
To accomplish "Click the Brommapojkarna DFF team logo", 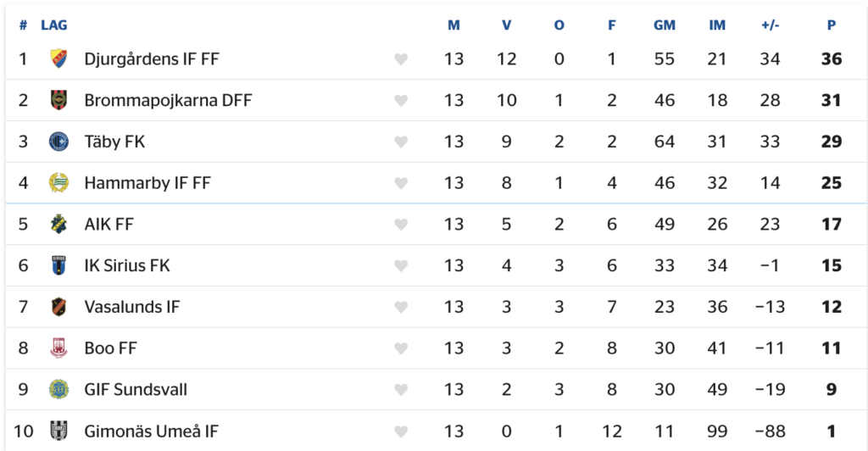I will click(x=58, y=100).
